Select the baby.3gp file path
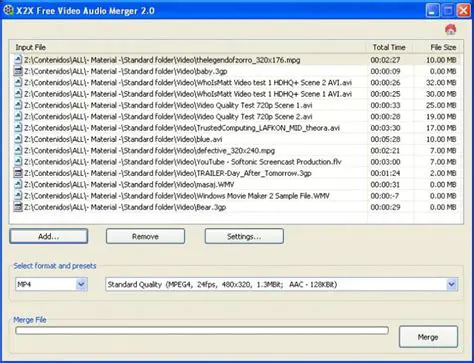The width and height of the screenshot is (474, 363). click(126, 71)
